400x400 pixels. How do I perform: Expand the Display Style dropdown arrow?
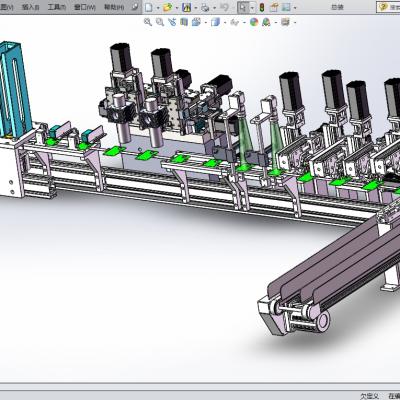point(225,23)
